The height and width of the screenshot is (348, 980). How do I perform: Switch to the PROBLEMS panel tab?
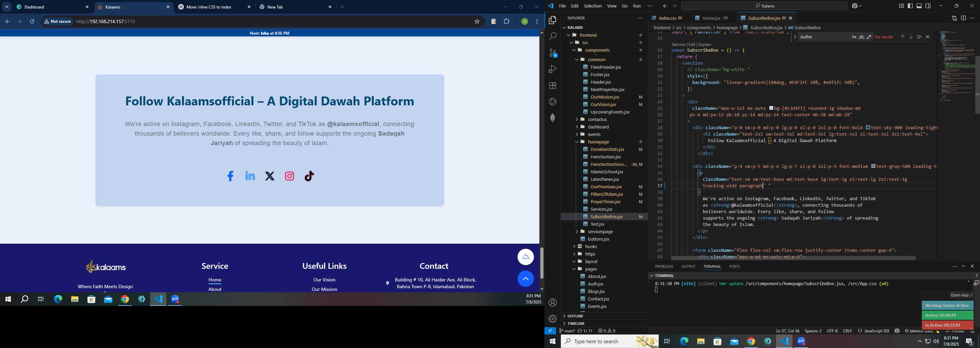tap(664, 267)
